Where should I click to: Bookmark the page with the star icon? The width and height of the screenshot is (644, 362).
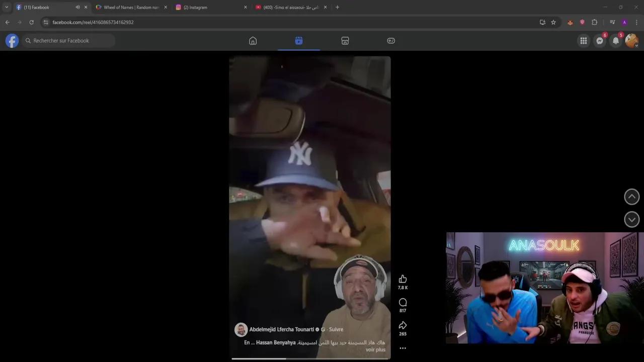[x=553, y=22]
